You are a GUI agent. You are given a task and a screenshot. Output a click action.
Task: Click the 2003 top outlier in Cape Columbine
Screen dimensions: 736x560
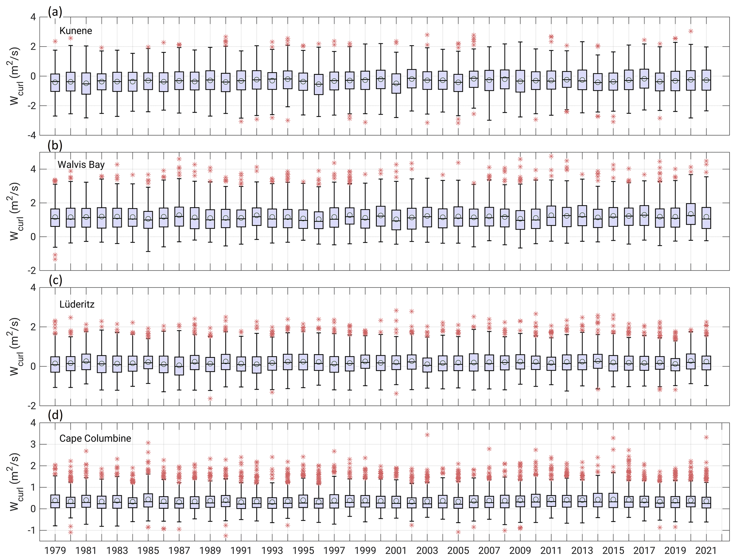[427, 435]
